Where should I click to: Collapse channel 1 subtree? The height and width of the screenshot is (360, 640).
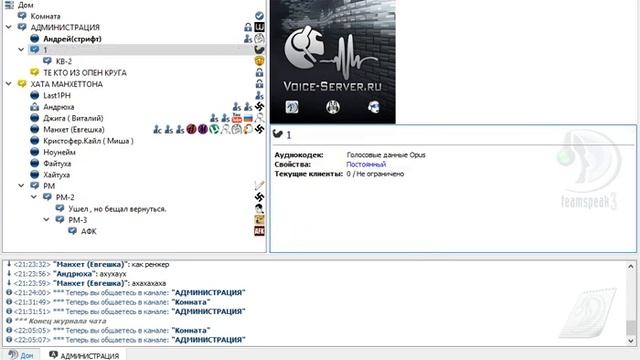point(21,49)
